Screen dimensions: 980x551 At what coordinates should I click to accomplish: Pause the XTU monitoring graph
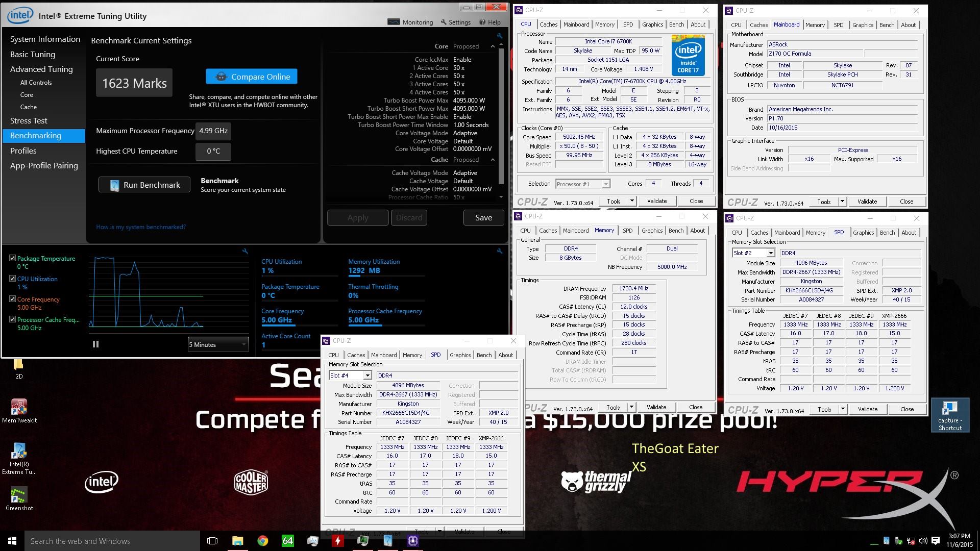coord(95,344)
